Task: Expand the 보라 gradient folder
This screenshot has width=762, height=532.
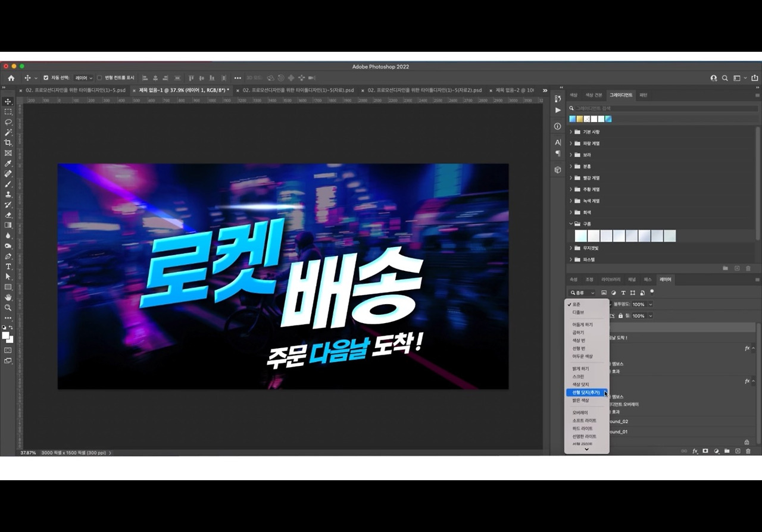Action: pyautogui.click(x=570, y=155)
